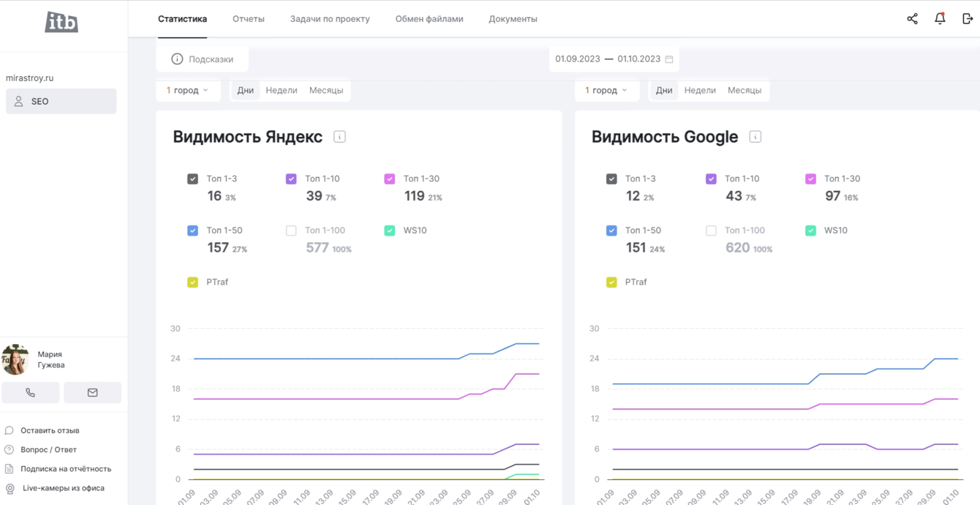Click the share icon in top bar
The image size is (980, 505).
click(x=912, y=19)
